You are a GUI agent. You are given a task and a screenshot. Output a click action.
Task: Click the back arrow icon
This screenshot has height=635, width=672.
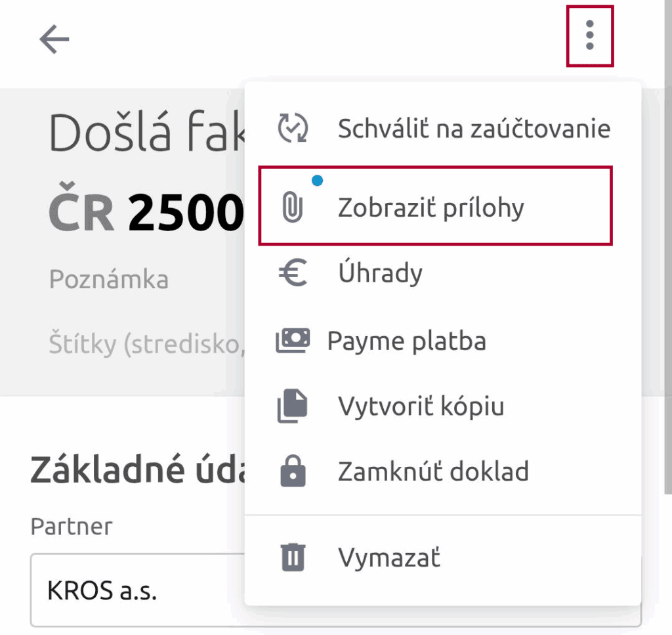coord(54,41)
